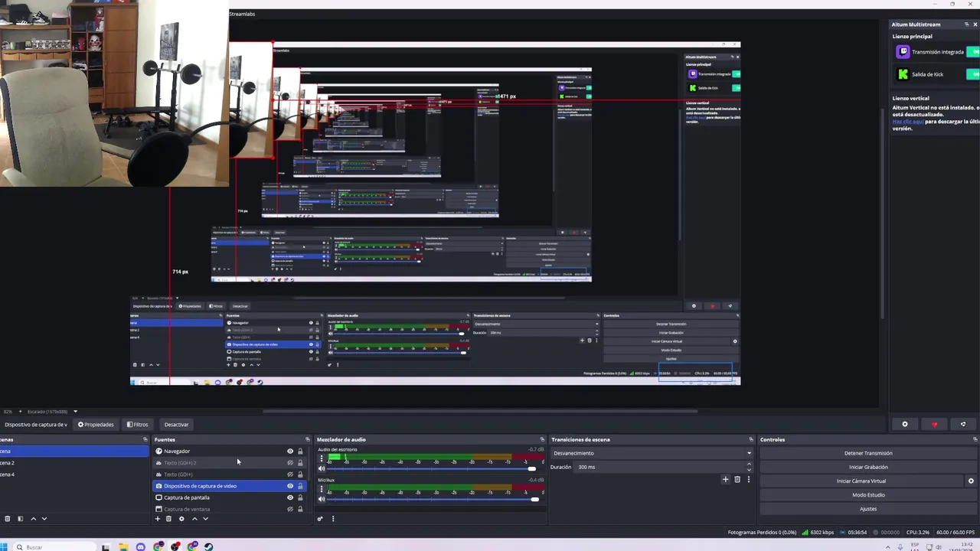Click Iniciar Cámara Virtual button
This screenshot has height=551, width=980.
click(x=861, y=481)
